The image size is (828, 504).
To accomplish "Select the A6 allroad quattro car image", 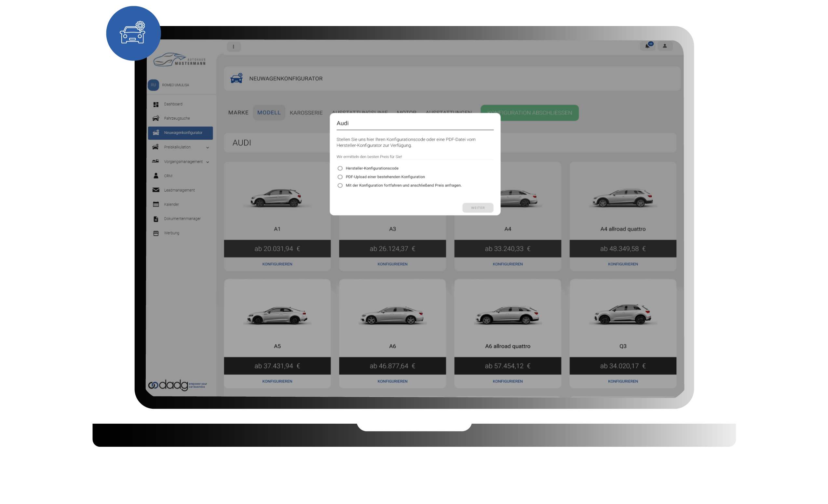I will coord(508,315).
